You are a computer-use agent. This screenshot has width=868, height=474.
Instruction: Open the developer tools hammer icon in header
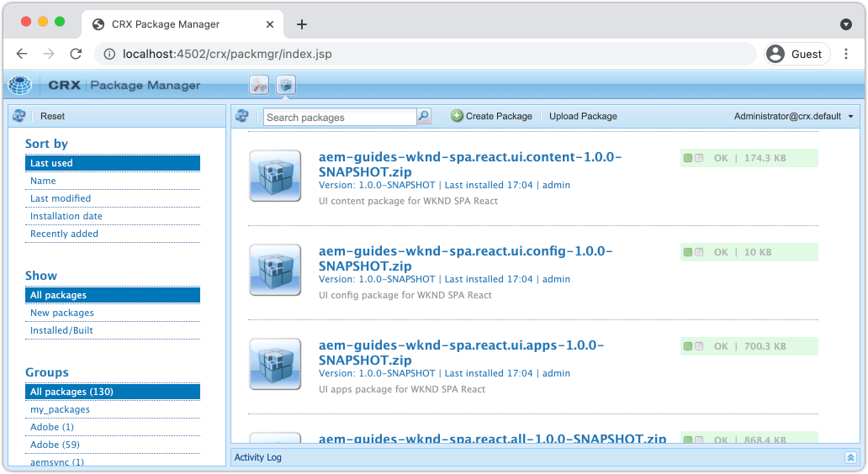(x=258, y=85)
